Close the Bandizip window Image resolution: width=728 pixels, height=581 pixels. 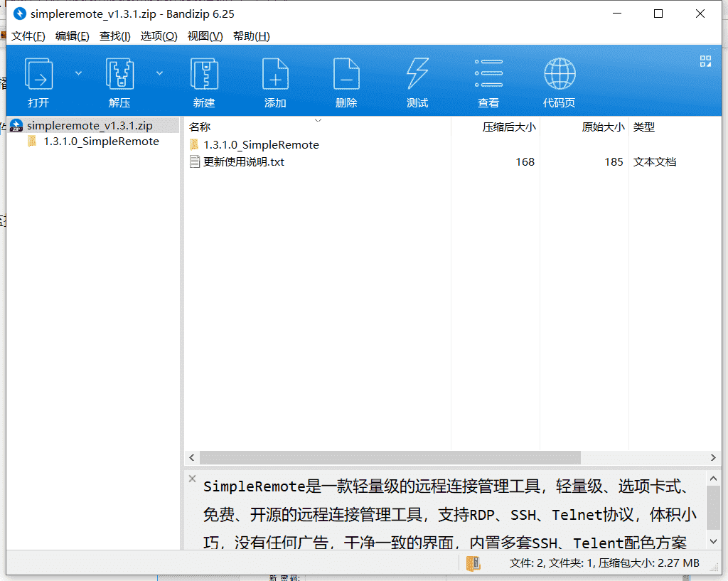[x=700, y=14]
